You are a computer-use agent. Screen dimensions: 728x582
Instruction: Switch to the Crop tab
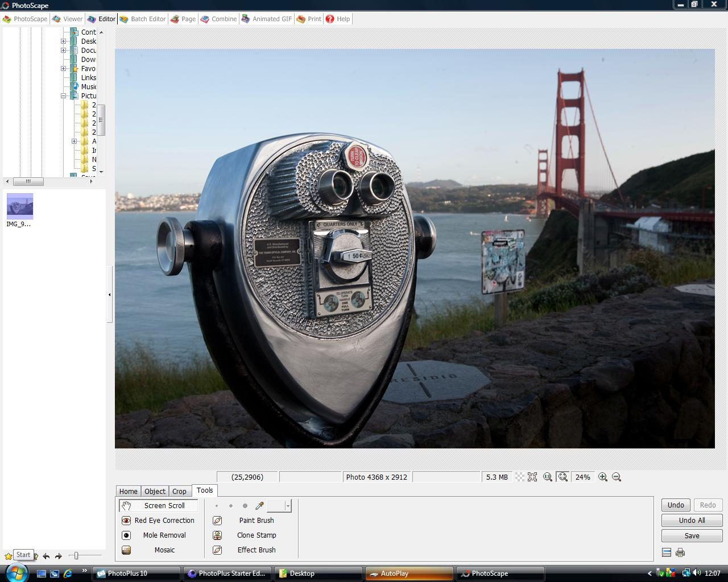click(x=179, y=491)
